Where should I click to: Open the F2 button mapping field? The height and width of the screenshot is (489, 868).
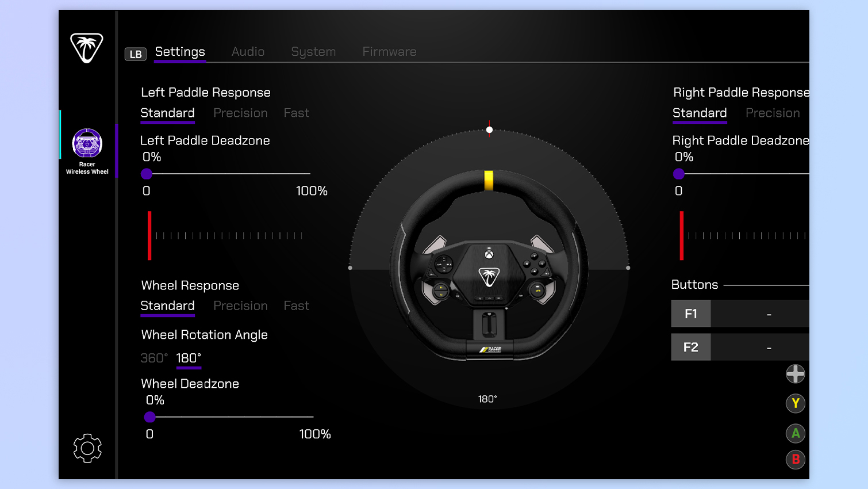769,347
